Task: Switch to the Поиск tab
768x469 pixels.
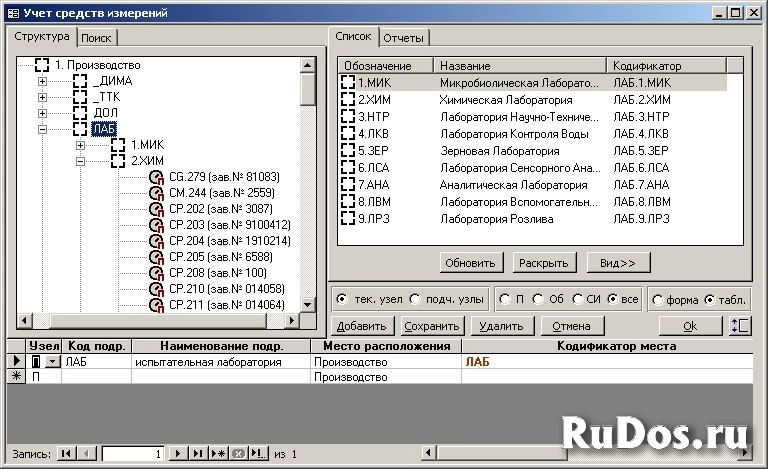Action: (97, 38)
